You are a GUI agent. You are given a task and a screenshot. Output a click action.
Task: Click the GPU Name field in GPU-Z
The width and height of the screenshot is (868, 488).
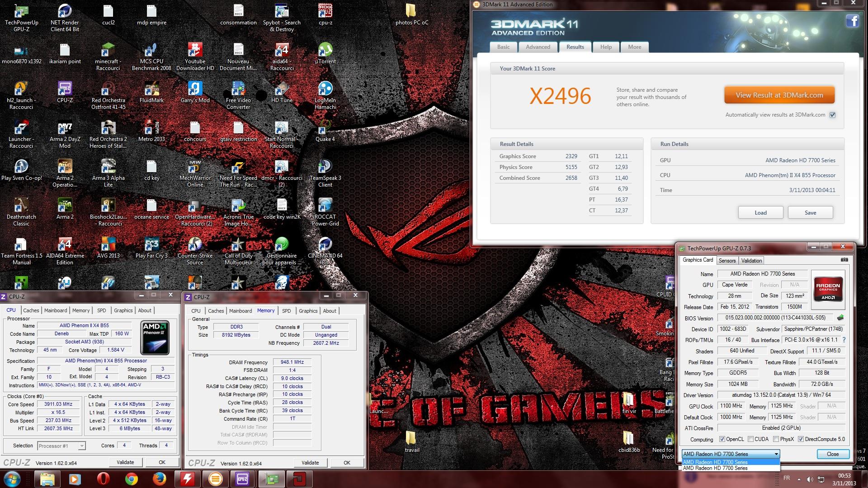click(x=762, y=274)
